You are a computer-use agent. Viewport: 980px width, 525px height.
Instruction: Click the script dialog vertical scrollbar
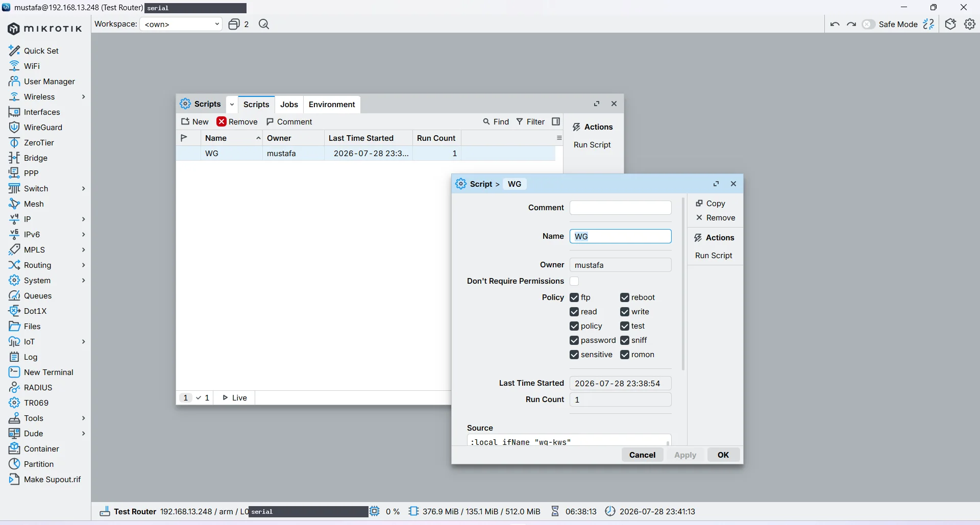[683, 283]
